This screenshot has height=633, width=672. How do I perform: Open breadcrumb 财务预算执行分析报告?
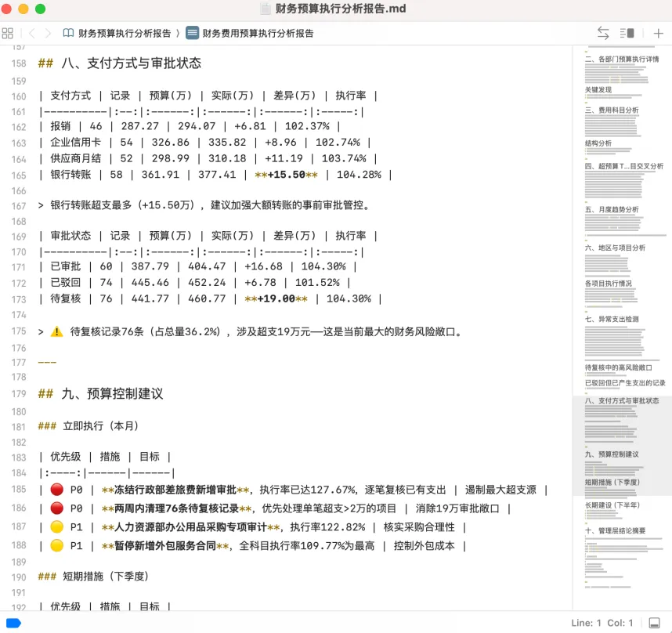[x=125, y=34]
